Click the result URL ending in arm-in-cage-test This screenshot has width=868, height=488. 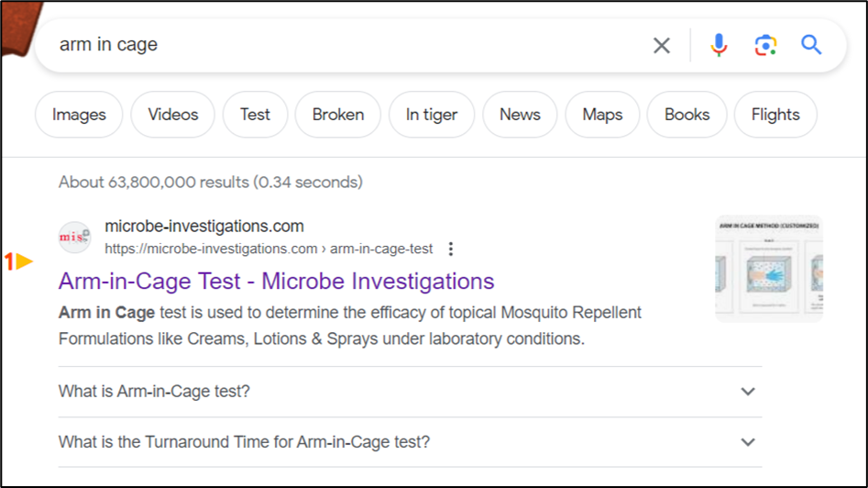click(x=269, y=249)
